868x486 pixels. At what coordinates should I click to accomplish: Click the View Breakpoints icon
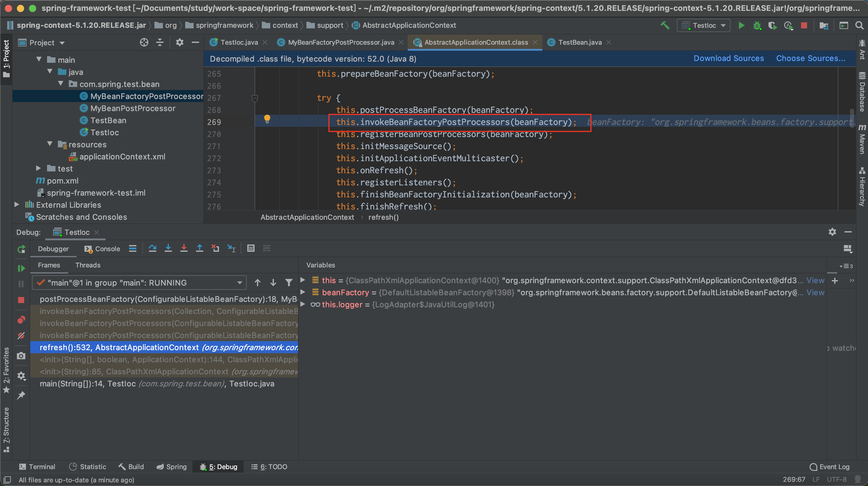click(21, 320)
